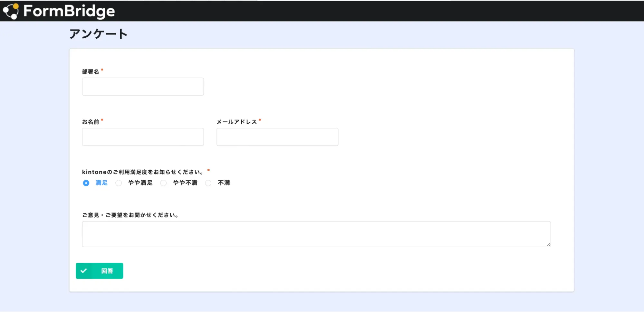Click into the メールアドレス input box
The height and width of the screenshot is (312, 644).
277,137
